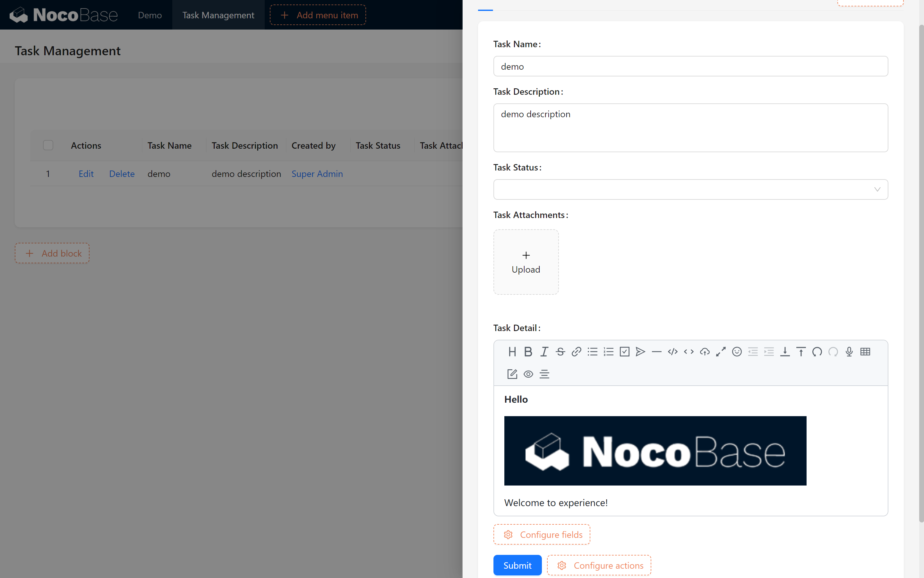This screenshot has width=924, height=578.
Task: Click the 'demo description' table cell
Action: (x=246, y=173)
